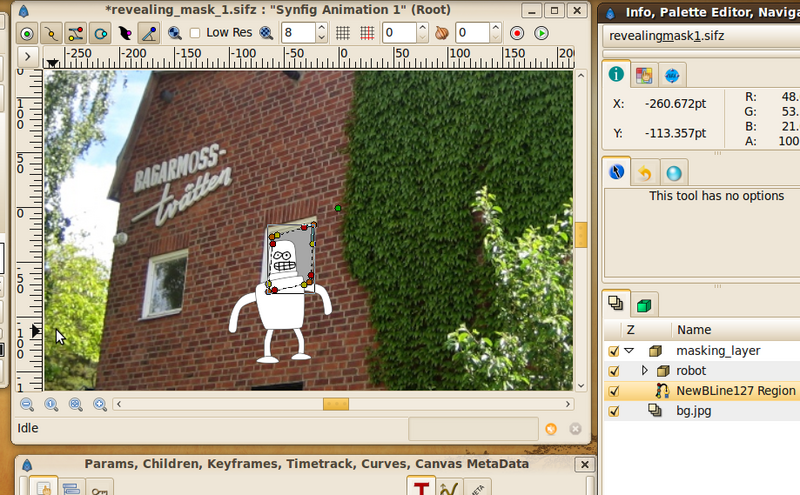The width and height of the screenshot is (800, 495).
Task: Click the horizontal scrollbar left arrow
Action: click(119, 405)
